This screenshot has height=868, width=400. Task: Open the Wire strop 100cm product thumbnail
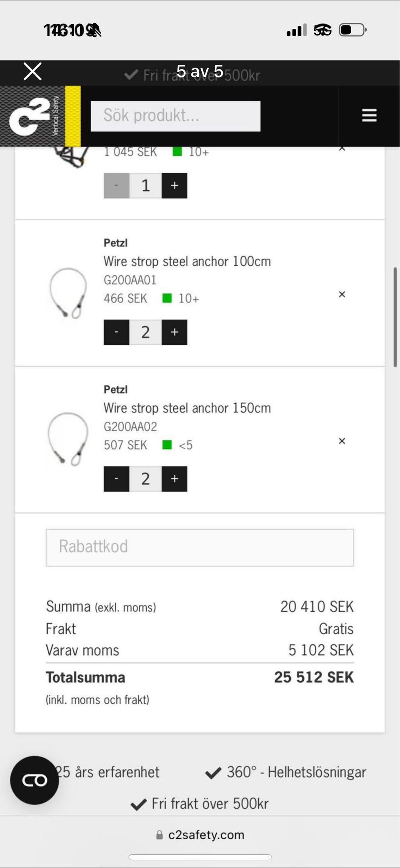pos(68,293)
